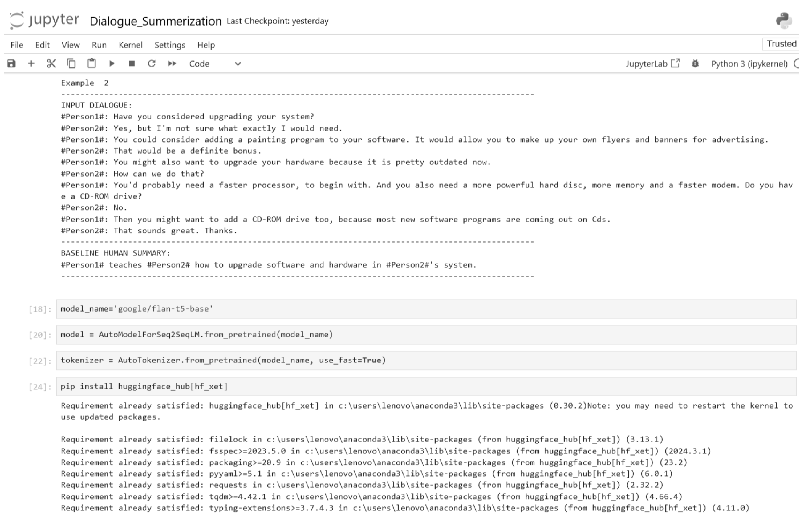Copy the selected cell with the copy icon
812x524 pixels.
point(71,63)
